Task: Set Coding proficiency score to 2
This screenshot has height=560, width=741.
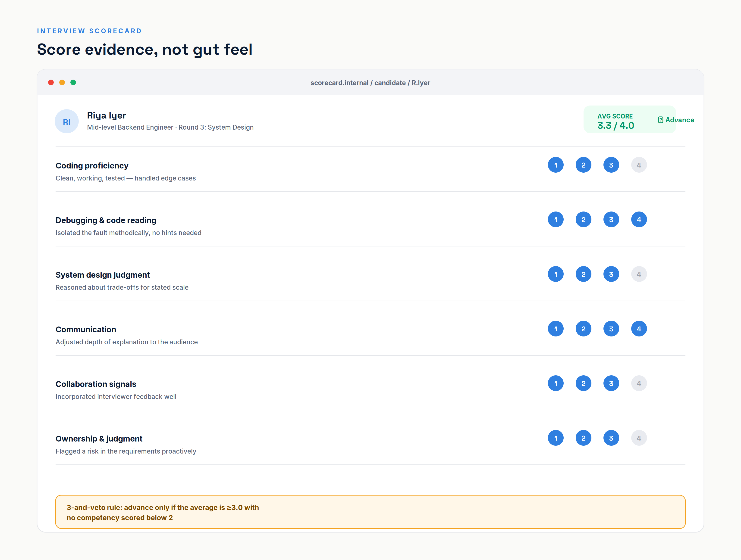Action: (x=583, y=165)
